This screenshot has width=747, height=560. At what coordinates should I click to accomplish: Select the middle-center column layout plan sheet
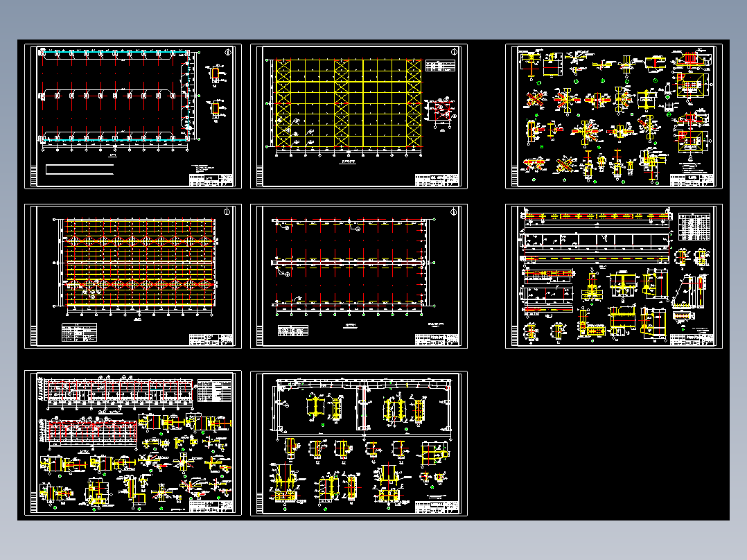tap(359, 276)
